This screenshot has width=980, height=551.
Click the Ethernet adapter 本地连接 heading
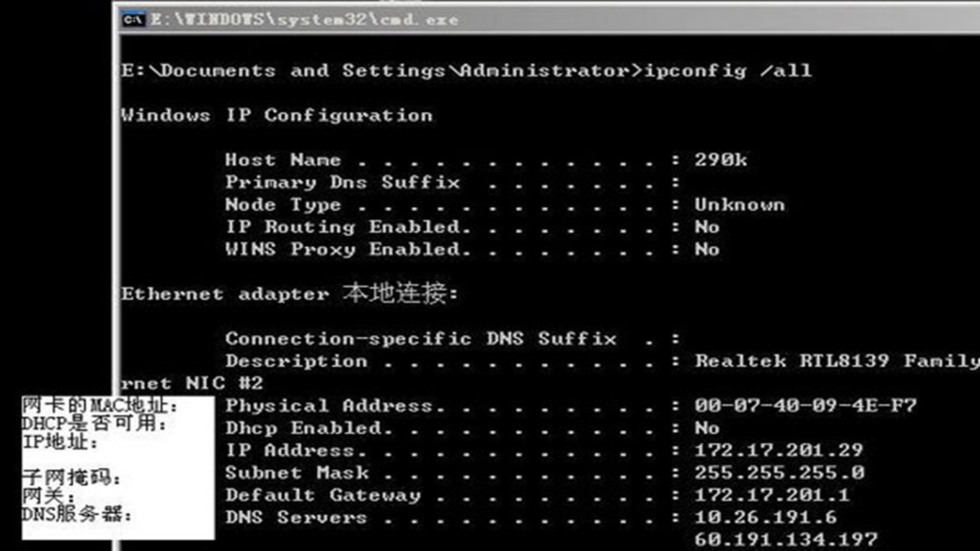pos(289,293)
